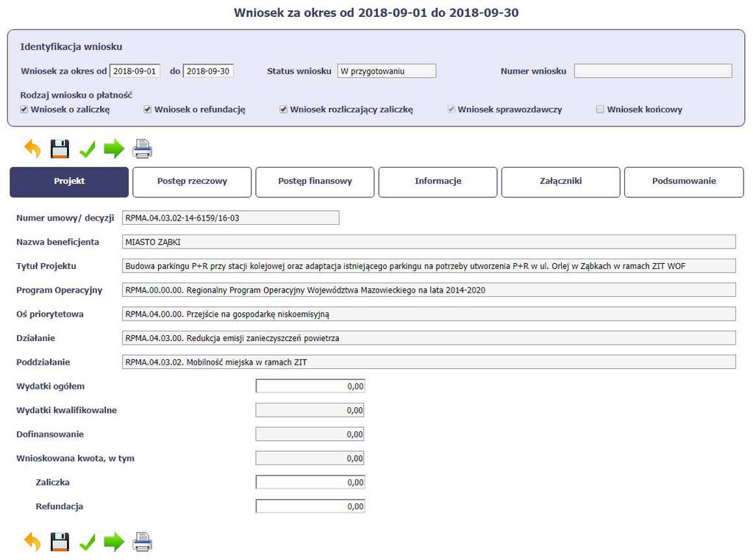Click the empty Numer wniosku field
Viewport: 753px width, 560px height.
653,71
